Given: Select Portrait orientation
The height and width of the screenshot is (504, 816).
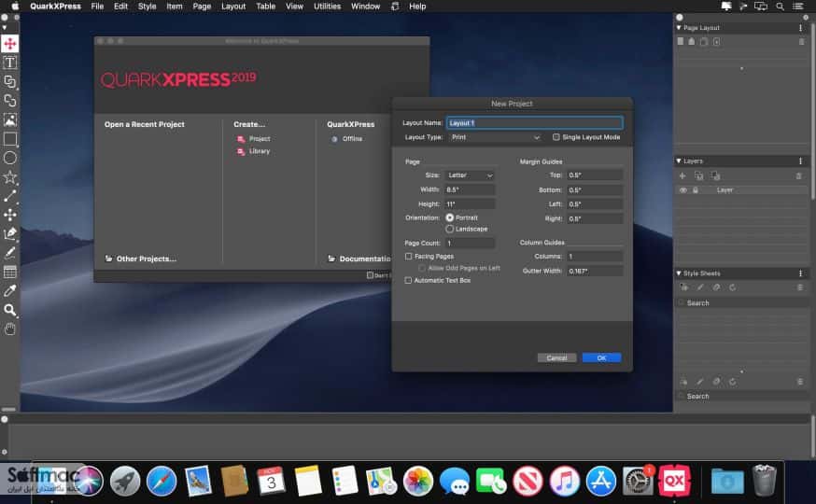Looking at the screenshot, I should coord(450,217).
